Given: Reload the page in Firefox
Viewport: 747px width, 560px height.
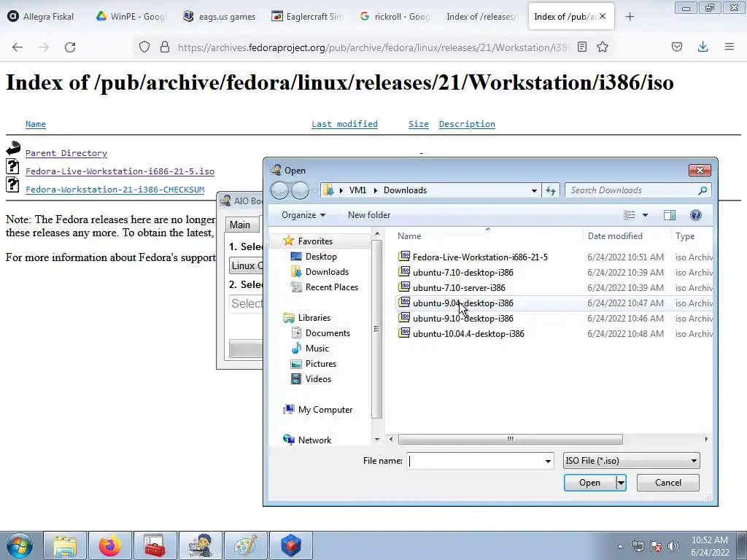Looking at the screenshot, I should click(x=70, y=47).
